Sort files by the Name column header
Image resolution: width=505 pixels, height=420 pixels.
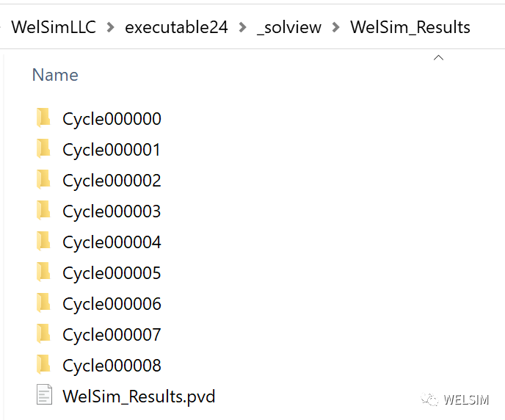tap(55, 75)
